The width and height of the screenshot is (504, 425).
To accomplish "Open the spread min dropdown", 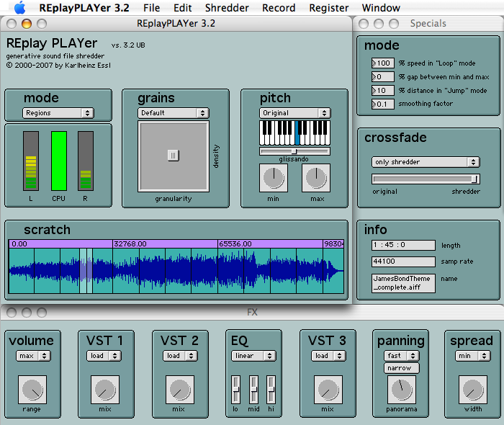I will (473, 356).
